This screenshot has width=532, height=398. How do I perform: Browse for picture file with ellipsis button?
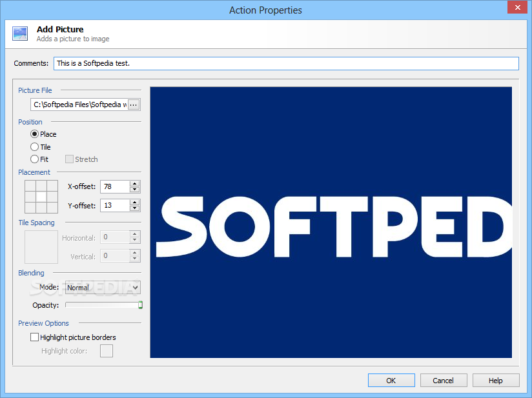(134, 104)
